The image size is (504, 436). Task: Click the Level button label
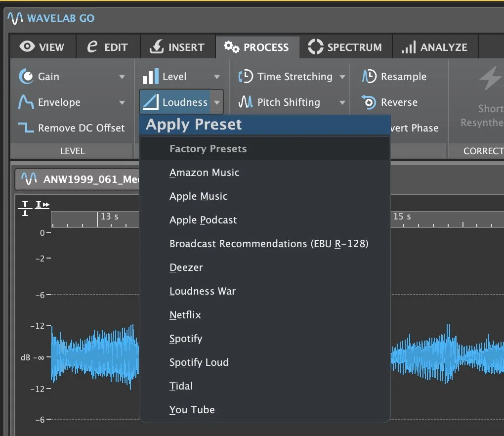coord(174,77)
